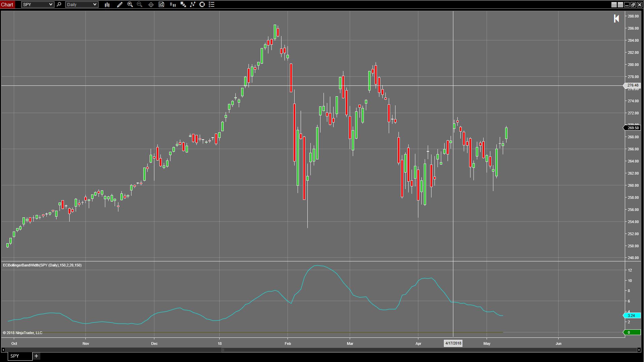This screenshot has width=644, height=362.
Task: Click the NinjaTrader copyright text
Action: pyautogui.click(x=23, y=333)
